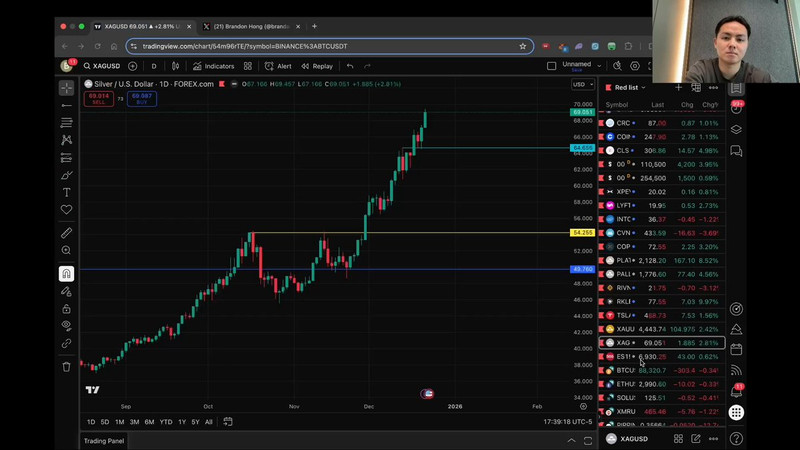Select the 1Y time range
800x450 pixels.
pyautogui.click(x=182, y=422)
